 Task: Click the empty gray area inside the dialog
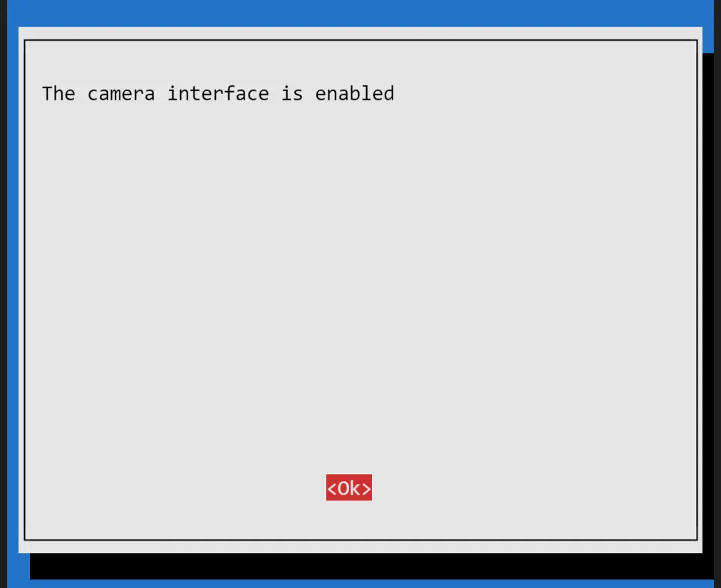pyautogui.click(x=360, y=285)
